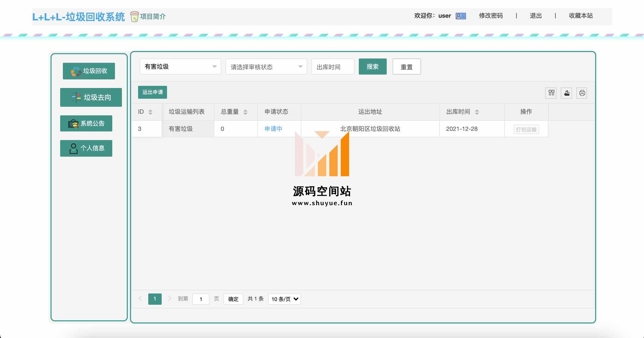Click the print table icon

(582, 93)
